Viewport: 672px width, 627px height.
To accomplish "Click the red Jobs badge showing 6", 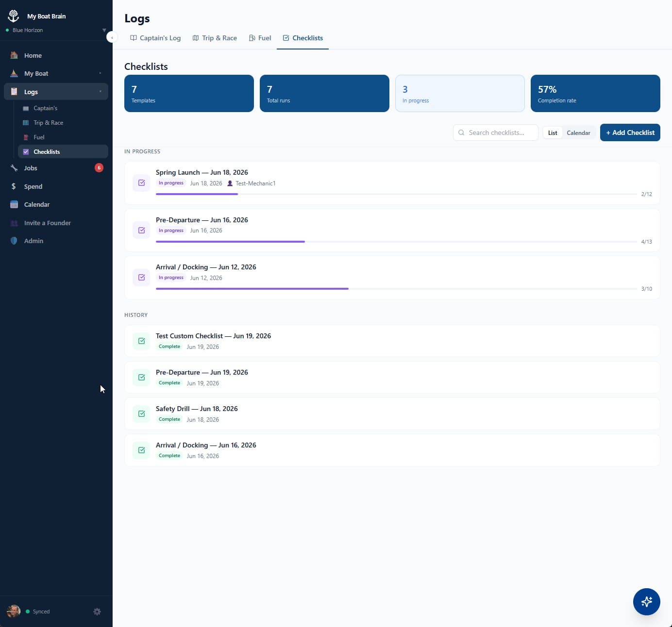I will click(99, 168).
